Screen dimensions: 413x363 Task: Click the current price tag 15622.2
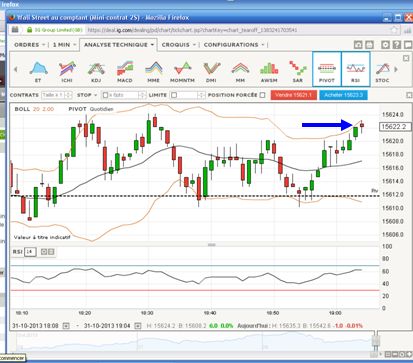[395, 127]
